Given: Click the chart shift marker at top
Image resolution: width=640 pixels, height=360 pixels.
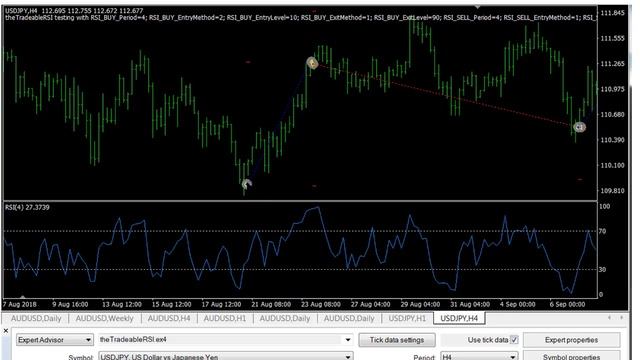Looking at the screenshot, I should coord(478,7).
